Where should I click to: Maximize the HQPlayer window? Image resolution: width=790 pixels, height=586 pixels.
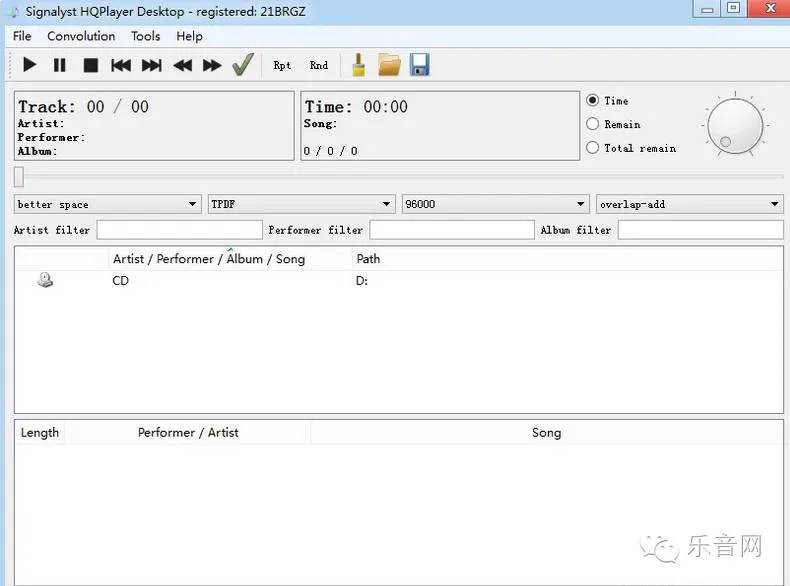734,9
